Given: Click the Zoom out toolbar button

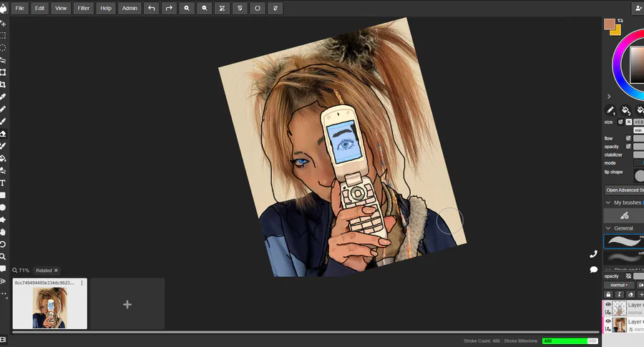Looking at the screenshot, I should pyautogui.click(x=204, y=8).
